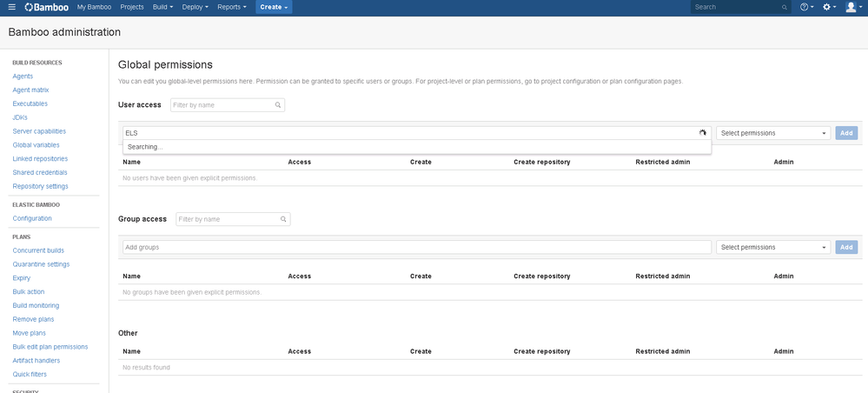The width and height of the screenshot is (868, 393).
Task: Click the 'No results found' text
Action: 146,368
